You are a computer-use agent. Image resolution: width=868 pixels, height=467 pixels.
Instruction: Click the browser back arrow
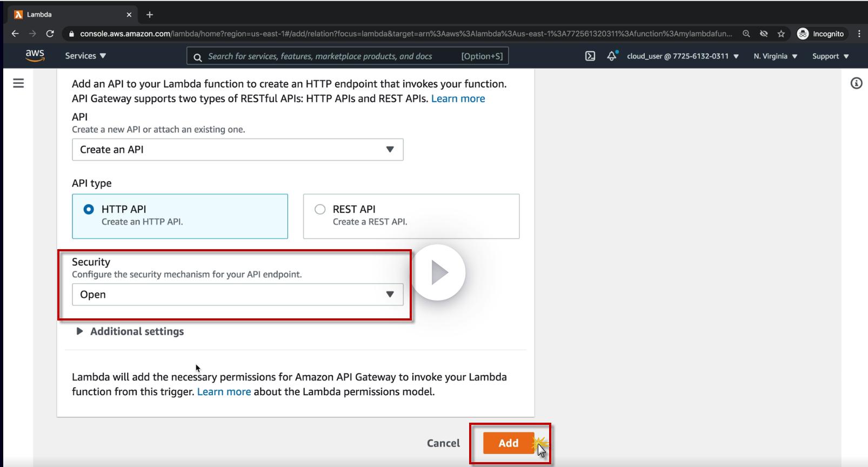coord(15,34)
